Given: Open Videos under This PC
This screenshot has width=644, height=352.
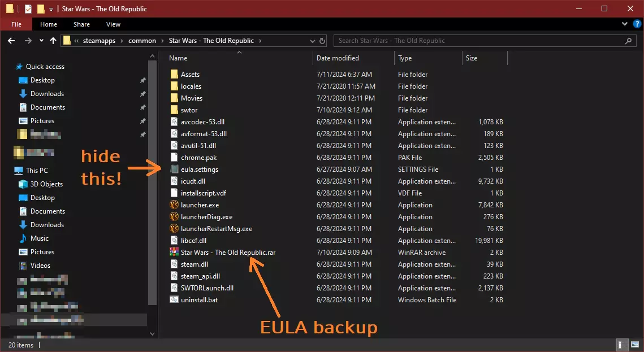Looking at the screenshot, I should pos(40,266).
